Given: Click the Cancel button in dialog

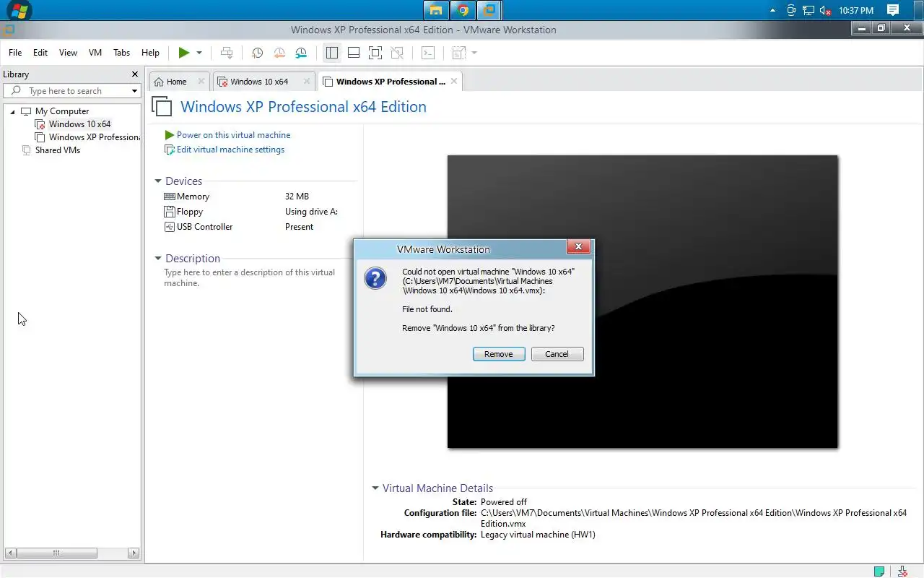Looking at the screenshot, I should pyautogui.click(x=557, y=354).
